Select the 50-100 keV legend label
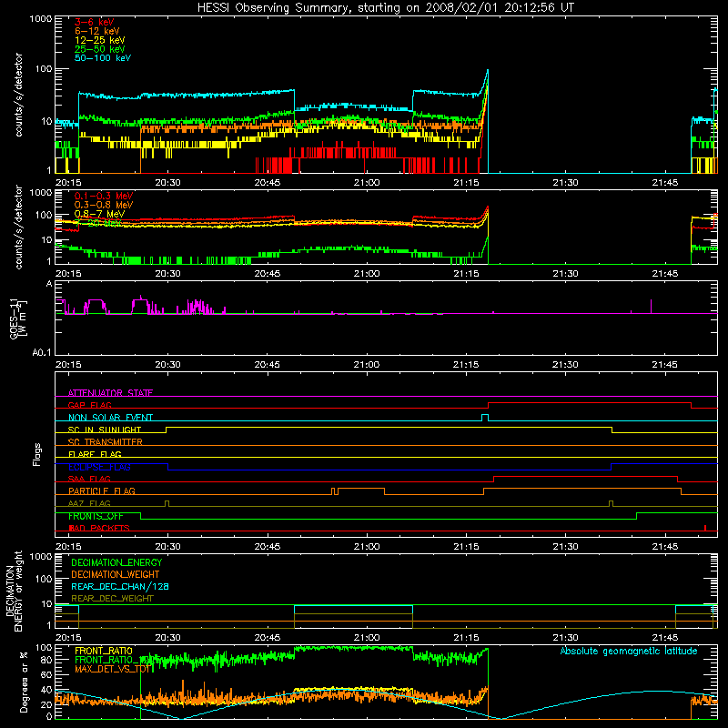This screenshot has width=728, height=728. point(103,58)
